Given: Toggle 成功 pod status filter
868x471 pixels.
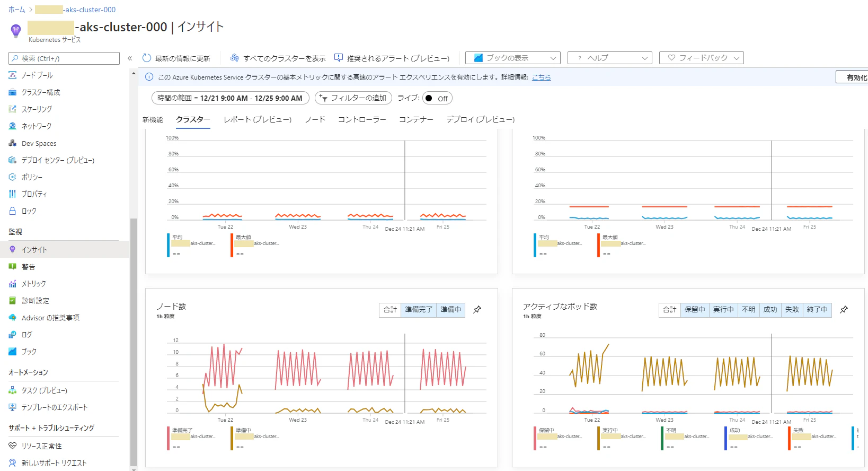Looking at the screenshot, I should [770, 310].
